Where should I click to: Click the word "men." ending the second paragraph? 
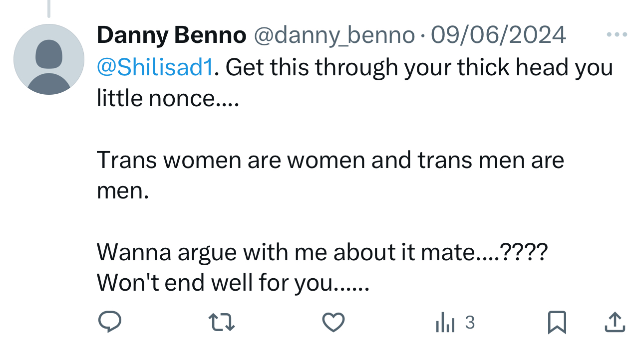(x=123, y=191)
